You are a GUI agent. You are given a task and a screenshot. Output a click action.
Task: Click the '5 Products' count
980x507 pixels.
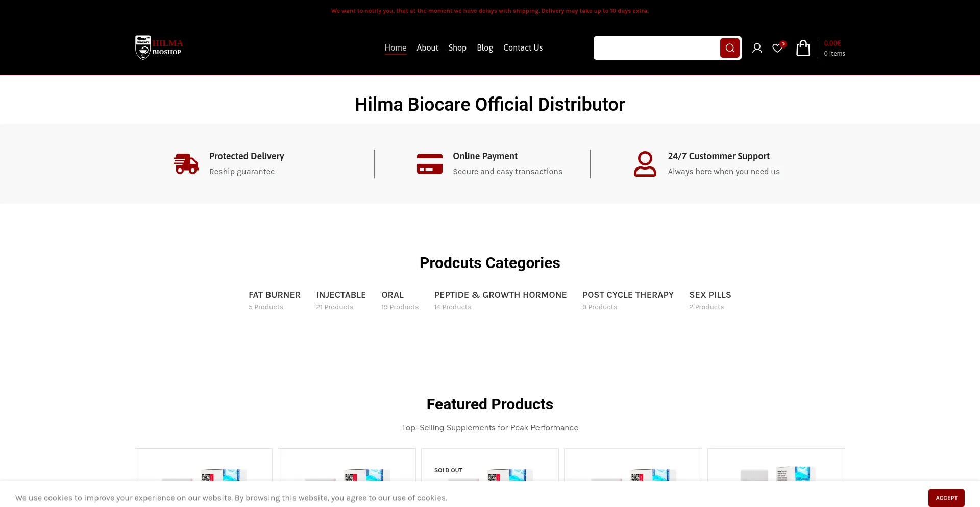click(266, 307)
